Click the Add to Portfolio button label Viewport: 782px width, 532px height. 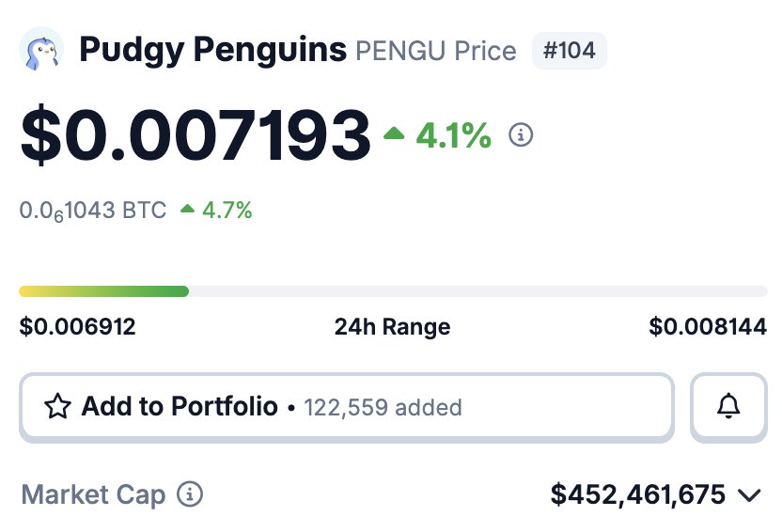180,407
